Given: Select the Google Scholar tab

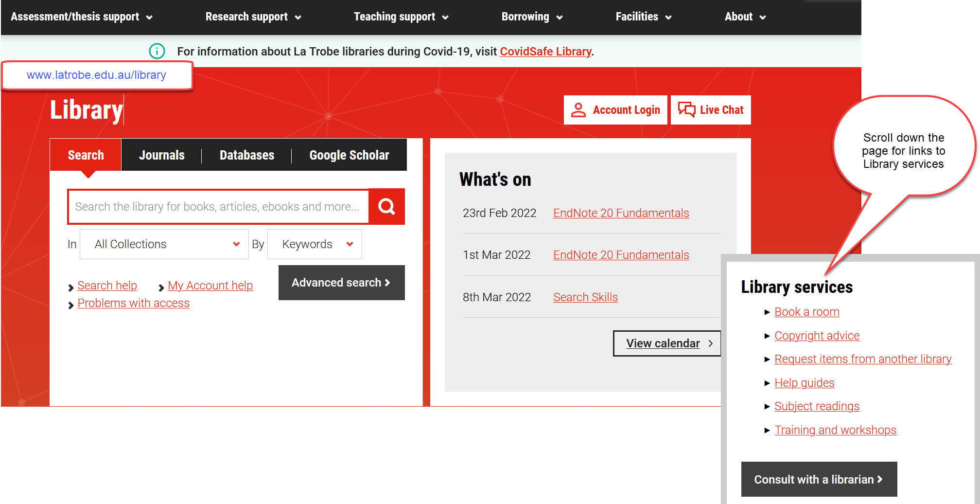Looking at the screenshot, I should [x=349, y=155].
